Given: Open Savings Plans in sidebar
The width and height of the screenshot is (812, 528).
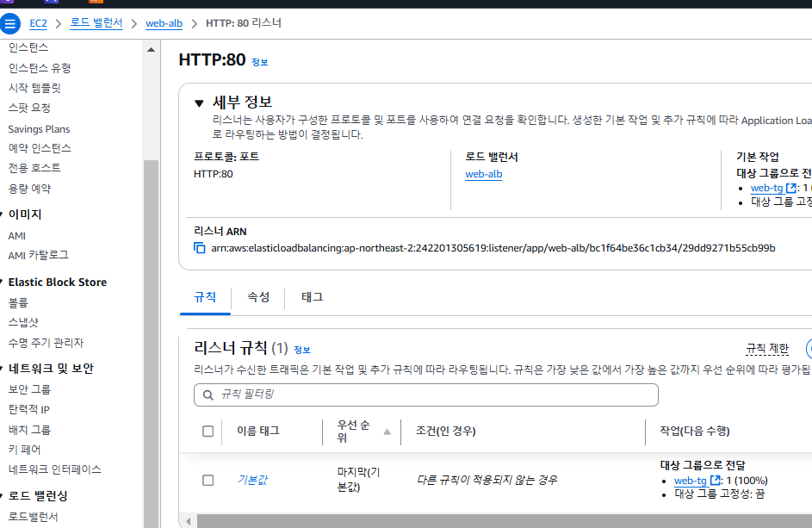Looking at the screenshot, I should point(39,129).
